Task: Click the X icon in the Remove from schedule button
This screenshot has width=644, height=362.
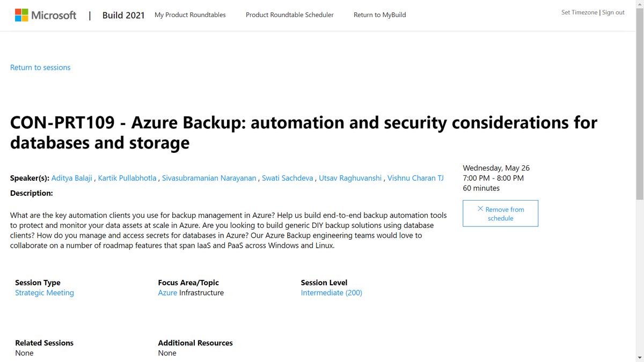Action: click(x=480, y=209)
